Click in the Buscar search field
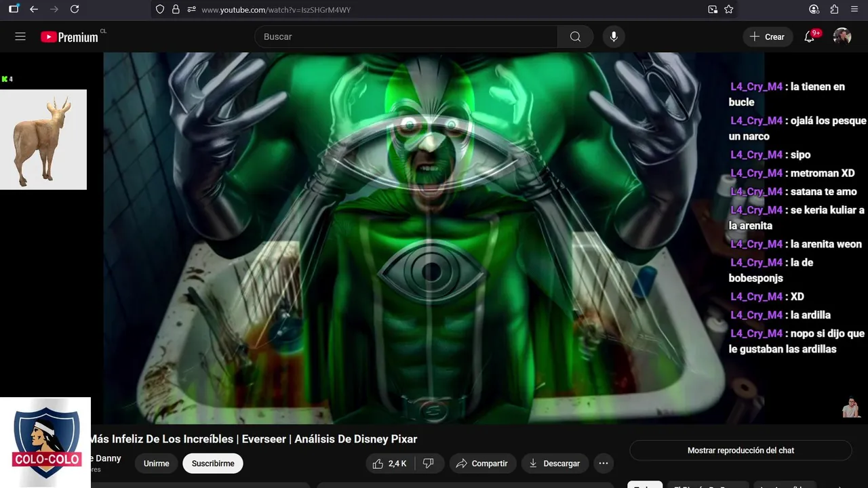 click(406, 37)
